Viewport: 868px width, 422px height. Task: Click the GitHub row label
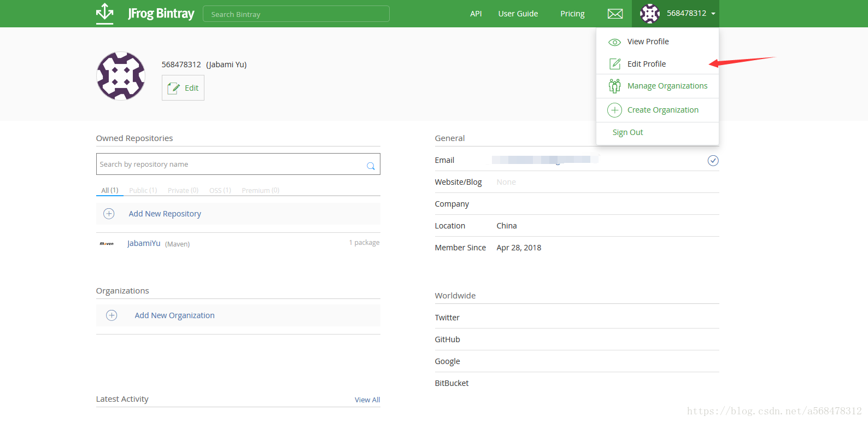pos(447,339)
